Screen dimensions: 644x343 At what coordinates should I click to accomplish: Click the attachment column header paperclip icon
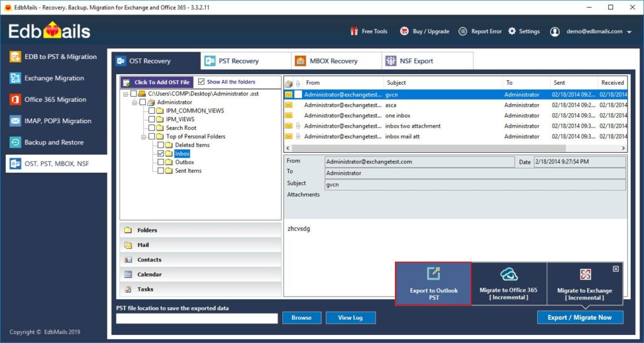coord(298,83)
